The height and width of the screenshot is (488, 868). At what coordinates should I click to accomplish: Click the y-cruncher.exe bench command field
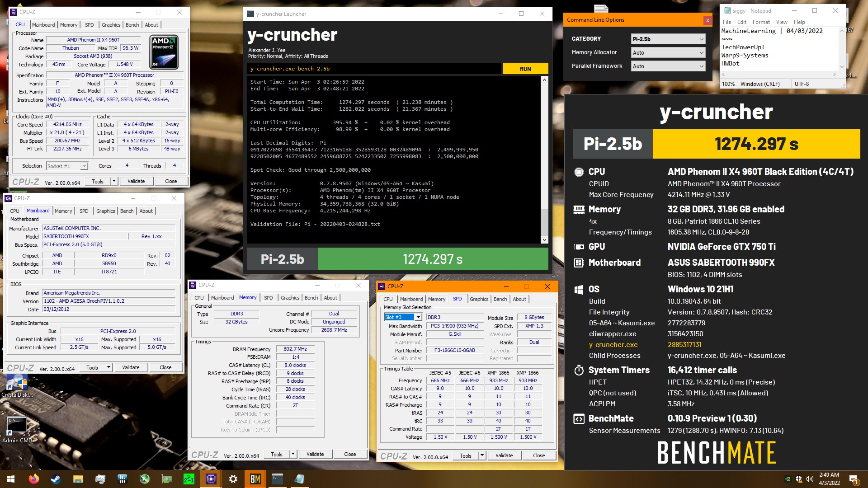[x=374, y=69]
